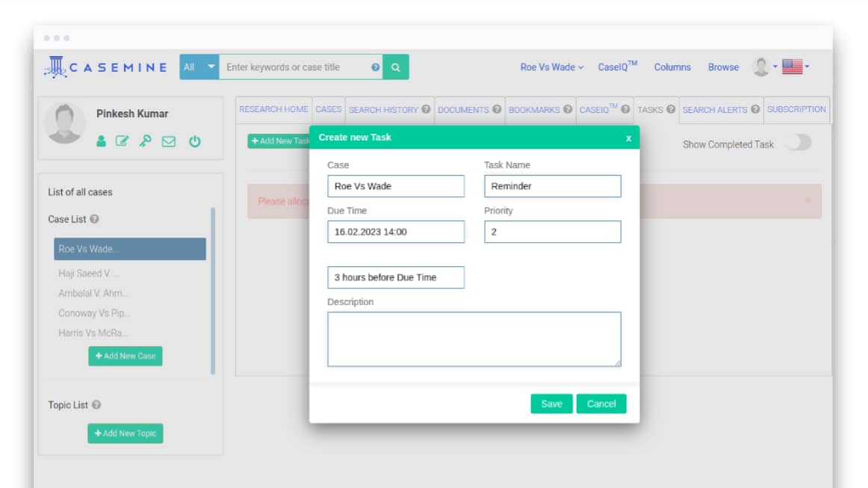Switch to the Search Alerts tab

(x=721, y=109)
